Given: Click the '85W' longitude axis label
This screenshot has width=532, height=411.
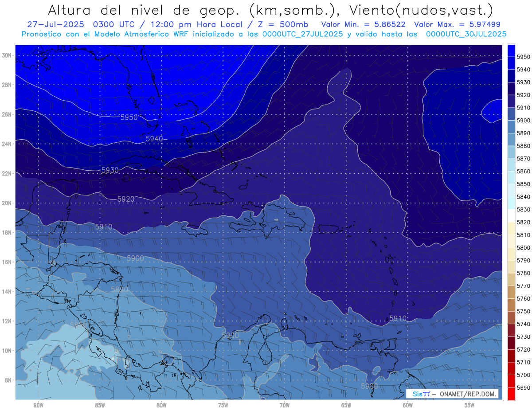Looking at the screenshot, I should [100, 405].
